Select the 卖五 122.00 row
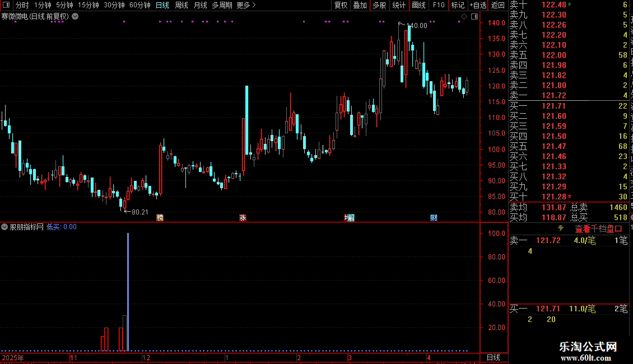This screenshot has width=633, height=364. [569, 55]
